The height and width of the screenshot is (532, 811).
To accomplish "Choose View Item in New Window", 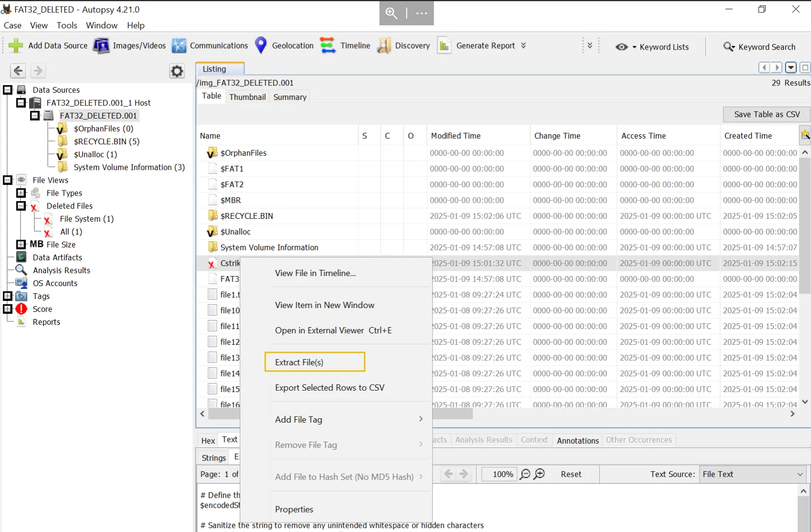I will click(324, 305).
